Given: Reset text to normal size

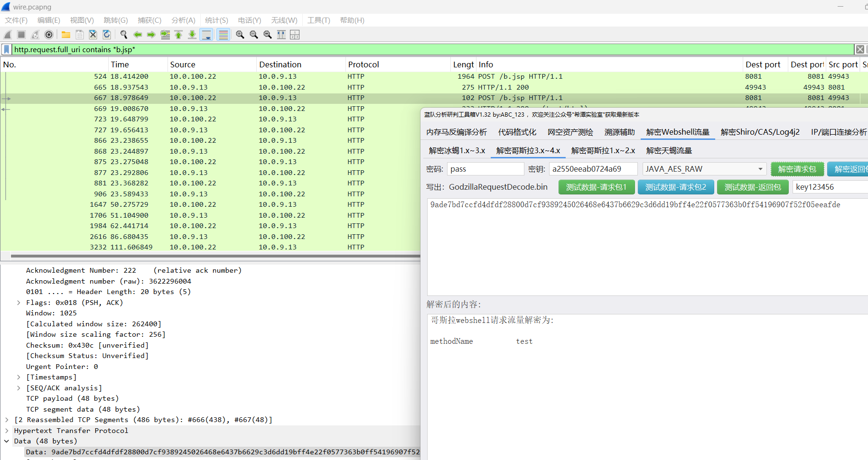Looking at the screenshot, I should [x=268, y=35].
